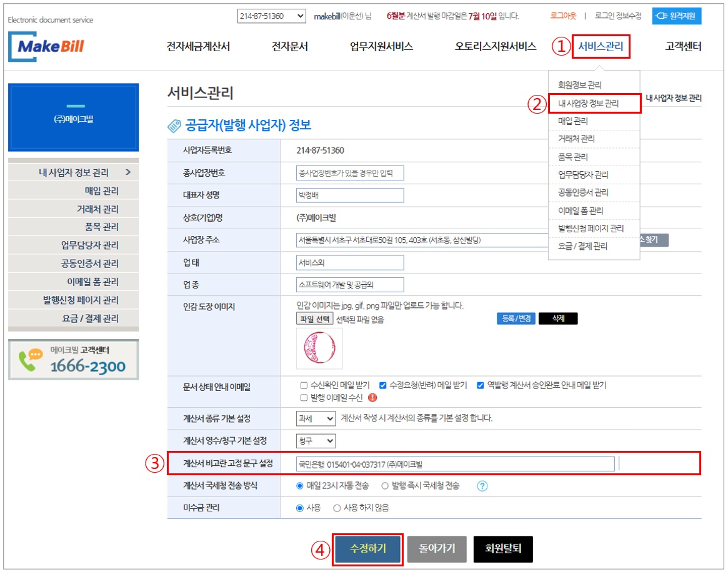728x572 pixels.
Task: Select 품목 관리 in dropdown menu
Action: [573, 157]
